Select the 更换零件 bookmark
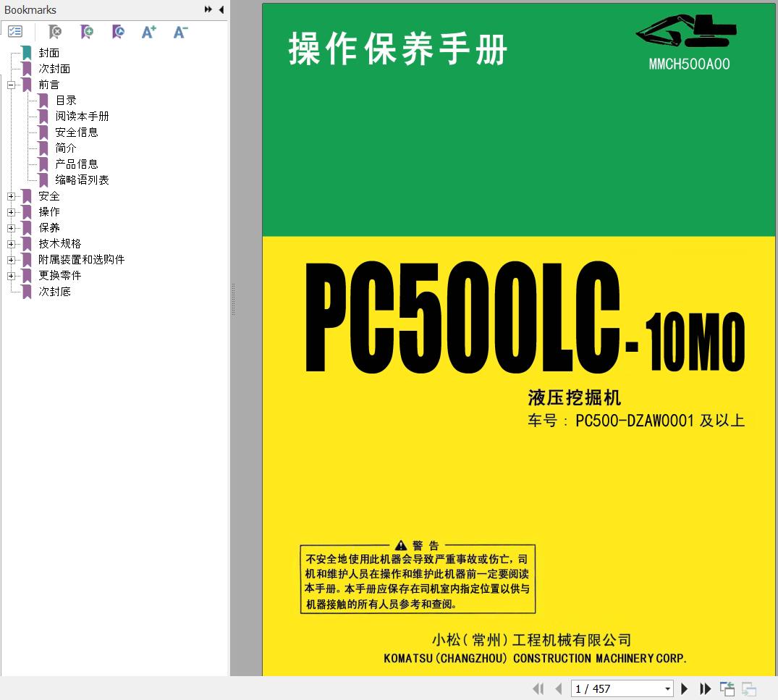 59,276
